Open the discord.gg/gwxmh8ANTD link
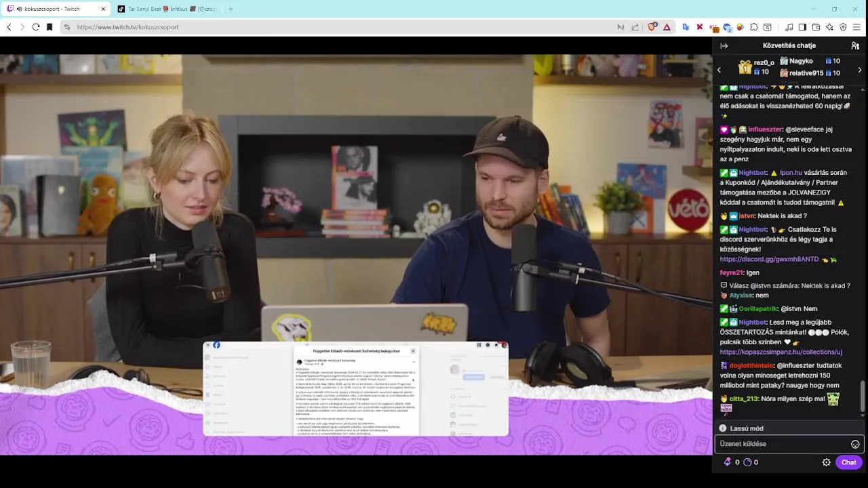The image size is (868, 488). coord(770,260)
